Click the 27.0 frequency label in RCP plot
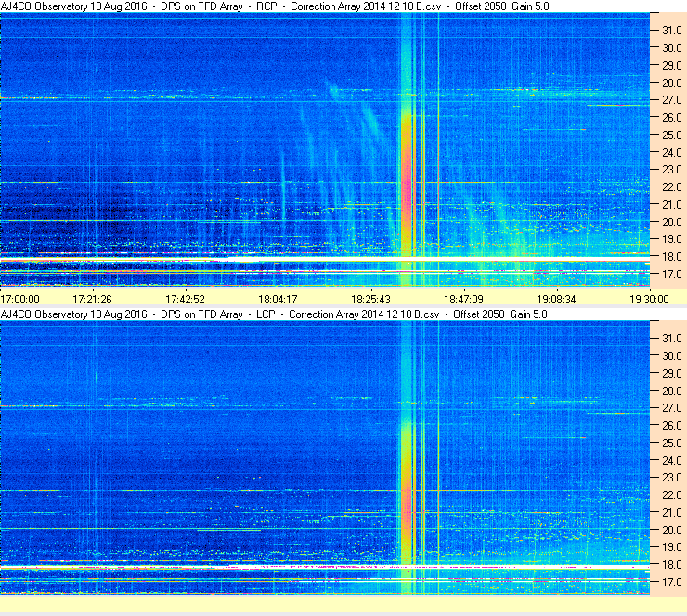 click(x=672, y=100)
